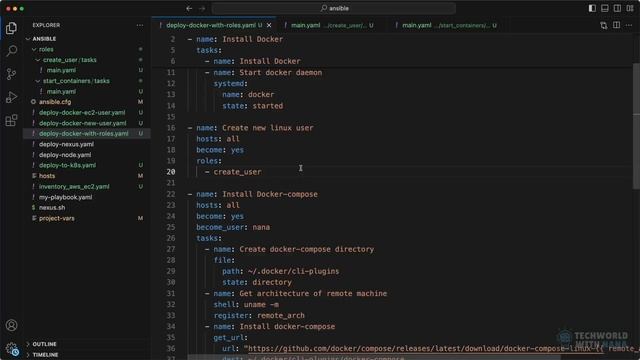
Task: Open editor More Actions ellipsis
Action: coord(629,25)
